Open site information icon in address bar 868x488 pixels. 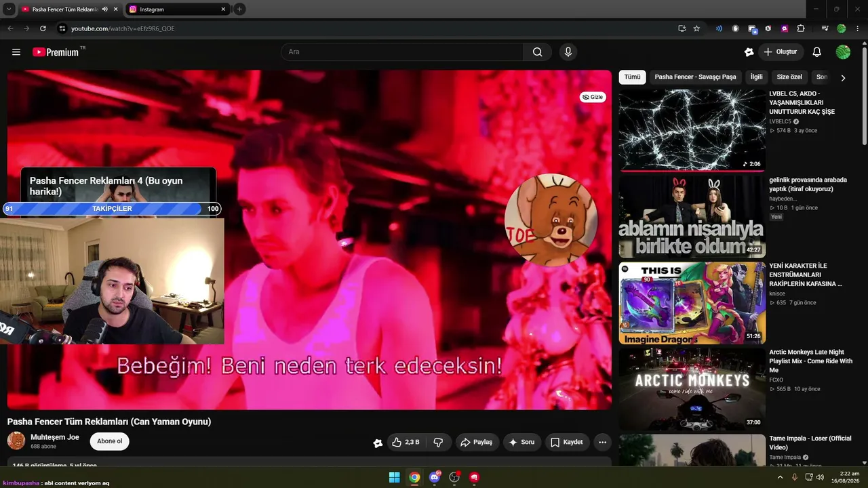pos(62,28)
